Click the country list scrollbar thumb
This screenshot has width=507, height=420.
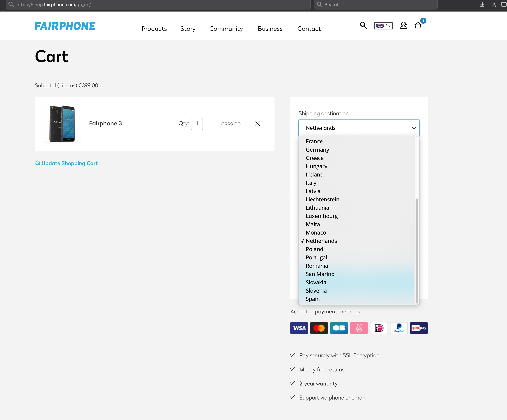[417, 250]
